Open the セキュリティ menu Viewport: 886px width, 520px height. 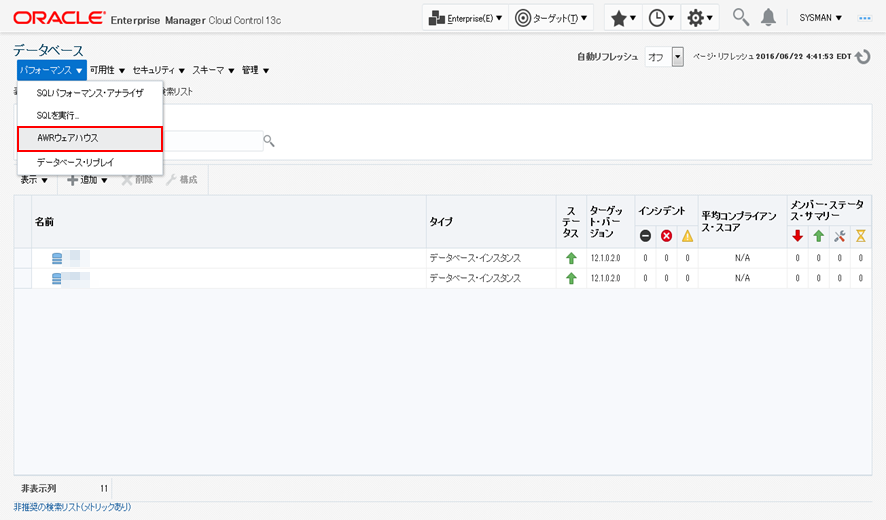point(159,70)
